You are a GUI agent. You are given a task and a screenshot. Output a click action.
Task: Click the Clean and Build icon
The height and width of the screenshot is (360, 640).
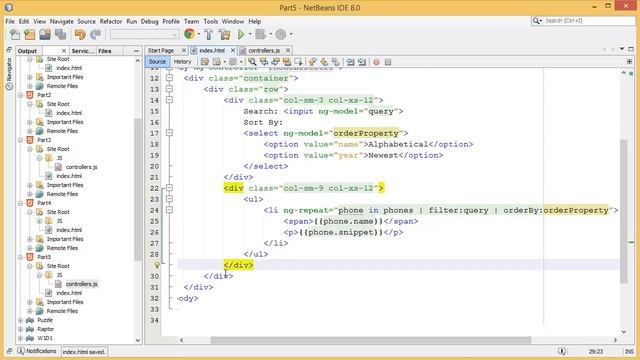pos(224,35)
